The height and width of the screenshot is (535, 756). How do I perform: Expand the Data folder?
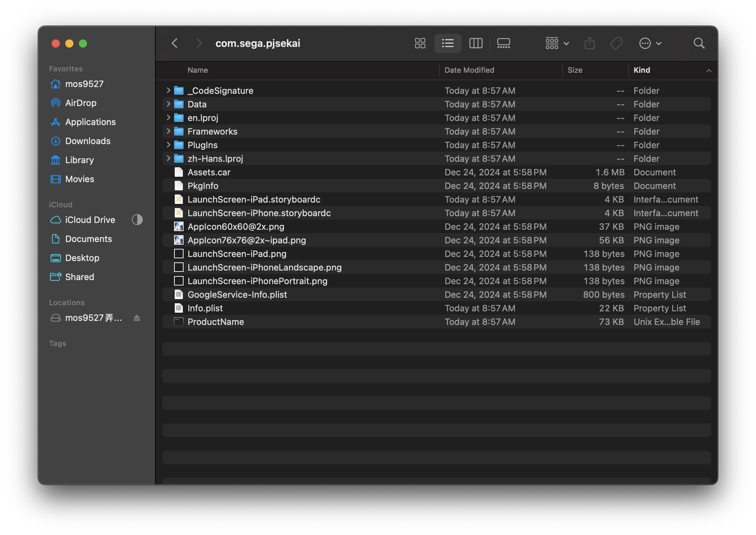click(168, 104)
